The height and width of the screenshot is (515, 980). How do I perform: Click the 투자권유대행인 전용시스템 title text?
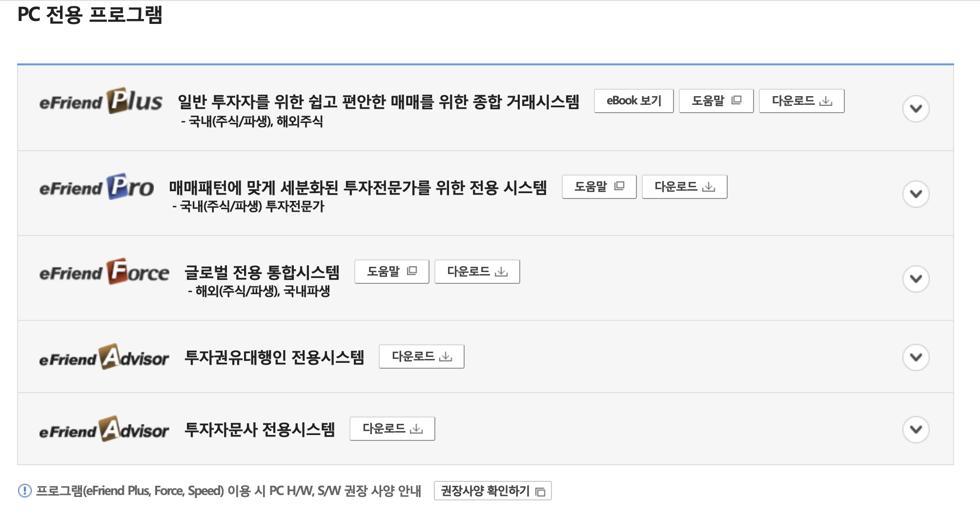pyautogui.click(x=274, y=357)
